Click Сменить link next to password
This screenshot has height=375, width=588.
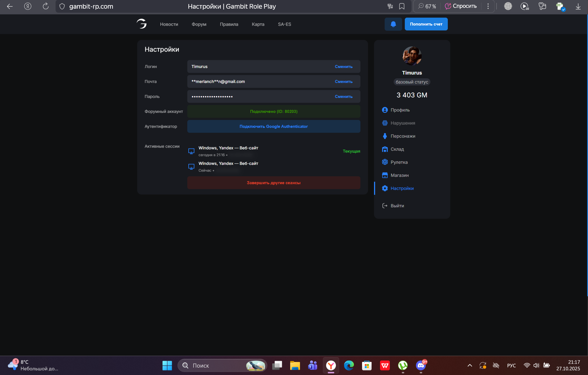pos(344,97)
